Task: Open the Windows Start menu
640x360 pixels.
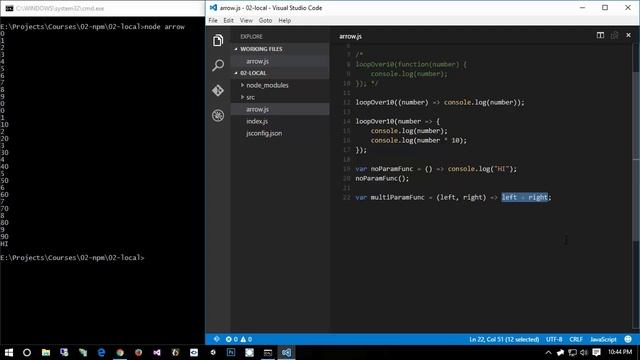Action: point(9,352)
